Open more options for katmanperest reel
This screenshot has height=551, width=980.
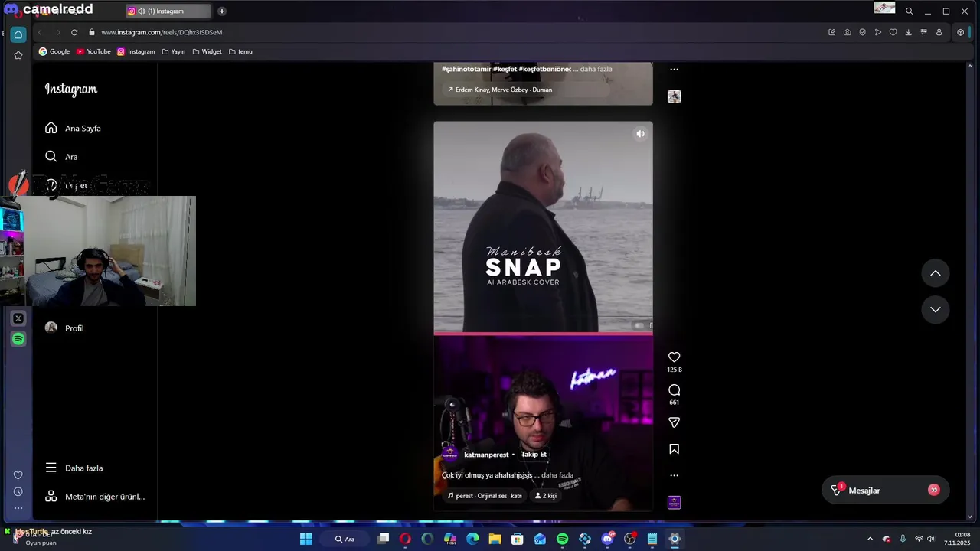pyautogui.click(x=674, y=475)
